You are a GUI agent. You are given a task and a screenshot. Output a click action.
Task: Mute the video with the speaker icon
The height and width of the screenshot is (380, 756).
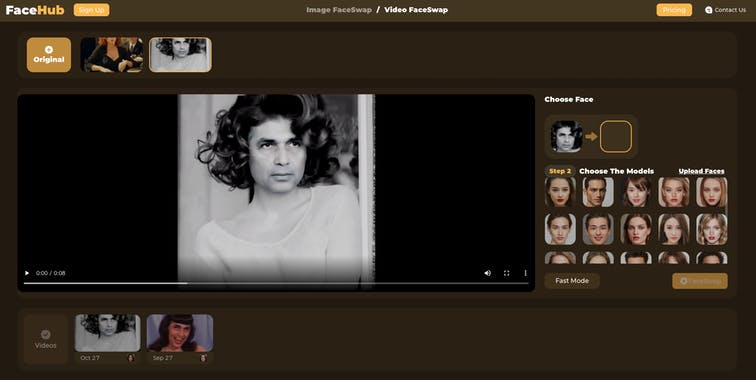tap(487, 273)
